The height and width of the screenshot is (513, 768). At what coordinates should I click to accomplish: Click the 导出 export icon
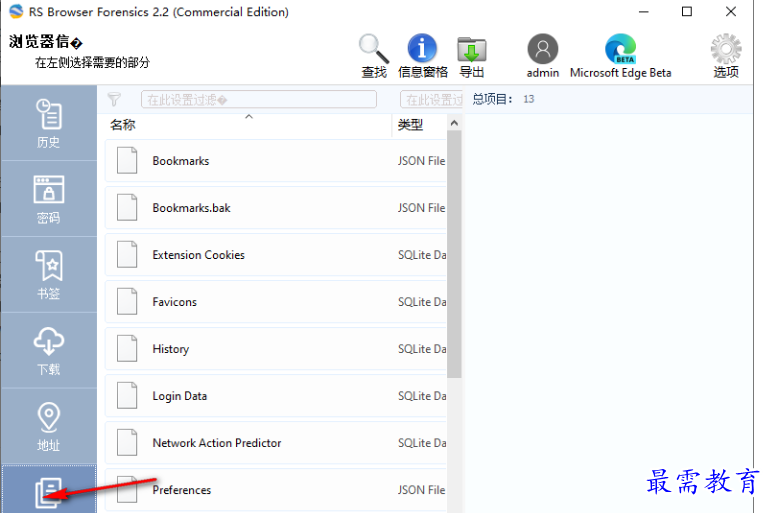472,56
